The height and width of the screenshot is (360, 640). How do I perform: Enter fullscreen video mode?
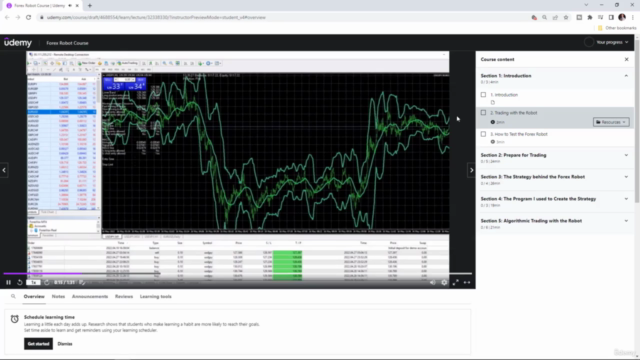point(456,282)
